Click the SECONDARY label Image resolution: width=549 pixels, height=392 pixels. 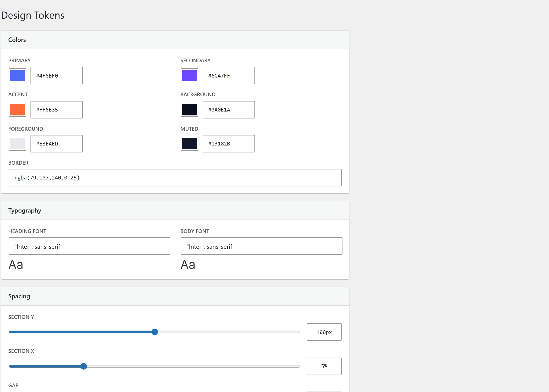coord(195,60)
